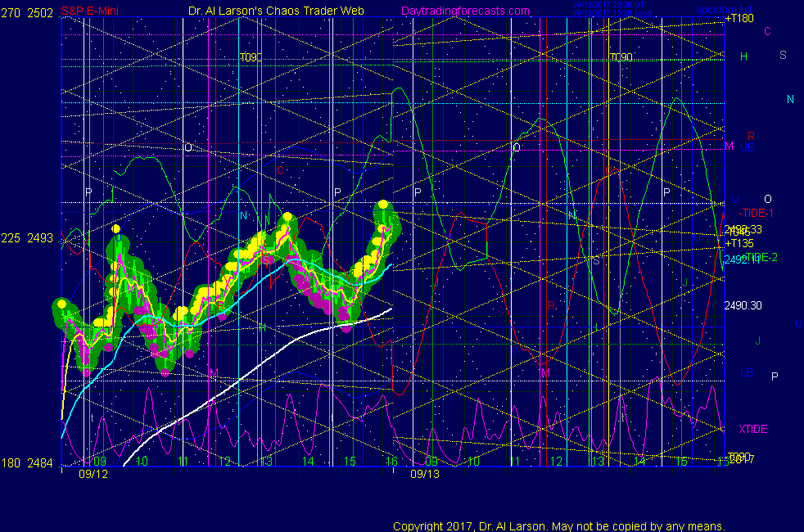804x532 pixels.
Task: Click hour 14 label on the 09/12 session
Action: tap(308, 462)
